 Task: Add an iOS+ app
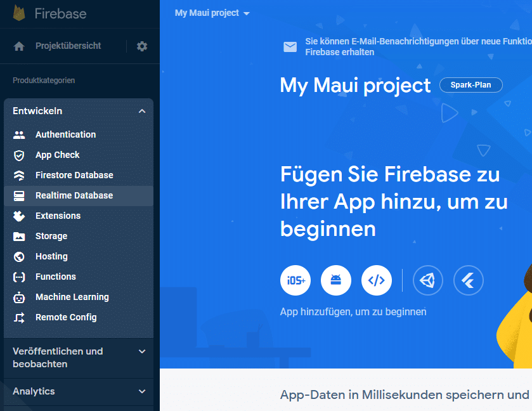295,280
